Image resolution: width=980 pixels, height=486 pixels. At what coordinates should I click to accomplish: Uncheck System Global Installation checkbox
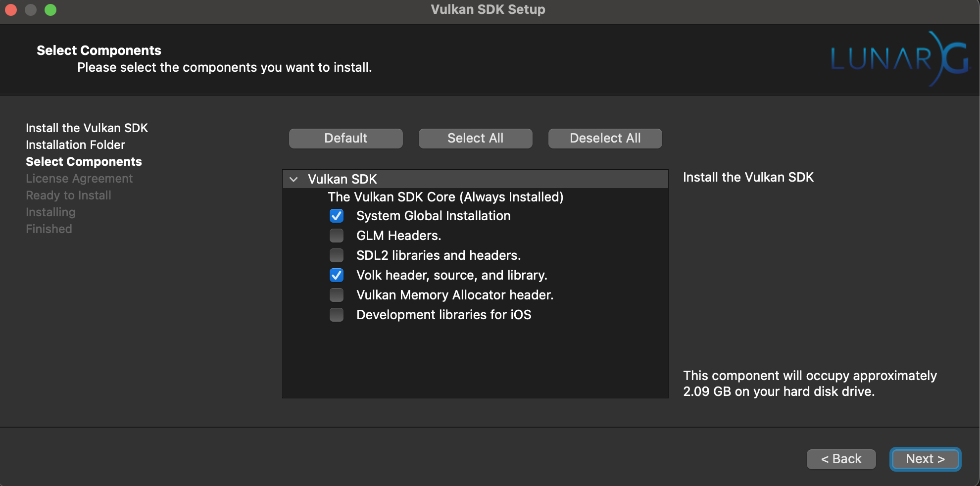(337, 216)
